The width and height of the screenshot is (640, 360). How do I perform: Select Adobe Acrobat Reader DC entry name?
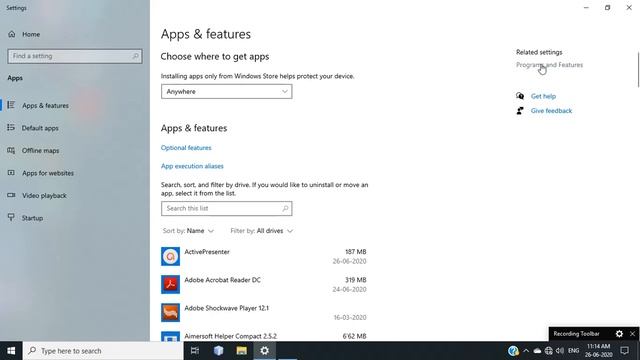[x=222, y=280]
